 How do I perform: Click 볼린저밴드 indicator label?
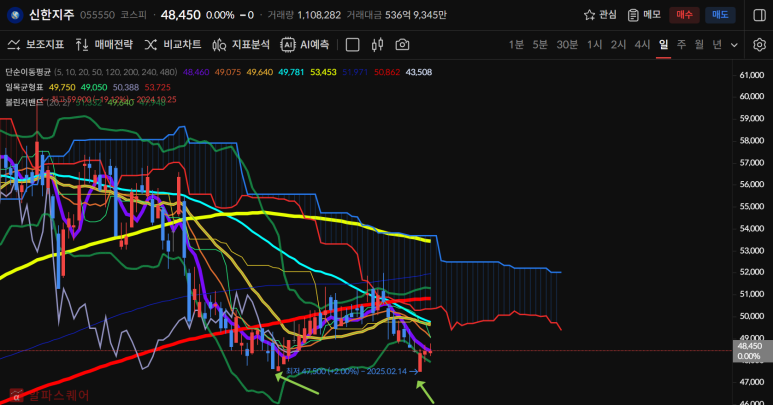(24, 103)
